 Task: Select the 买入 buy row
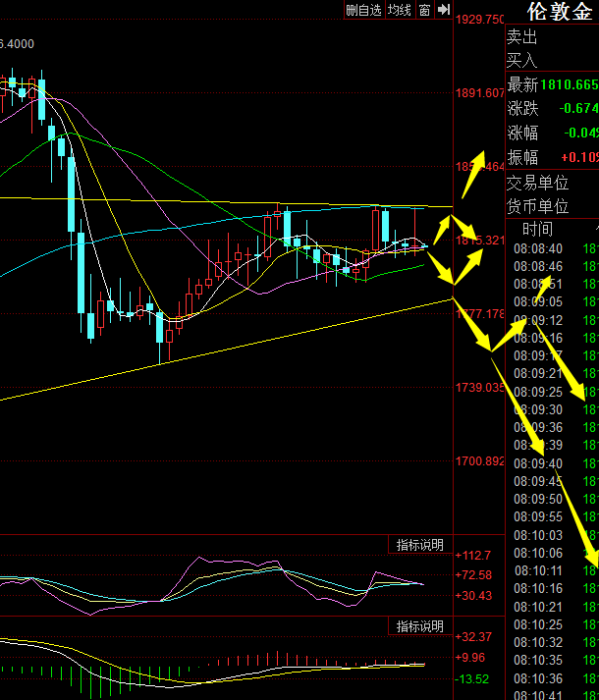click(522, 60)
